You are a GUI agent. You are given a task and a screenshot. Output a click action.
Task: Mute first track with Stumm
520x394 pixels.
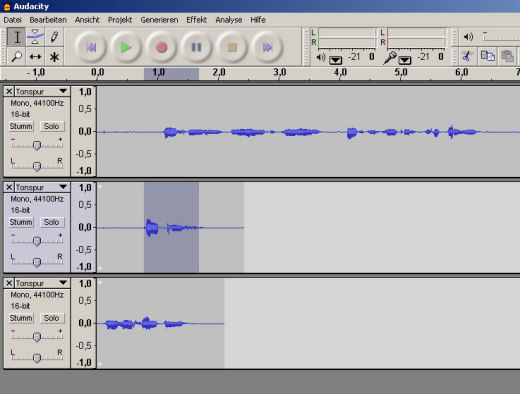pos(21,126)
